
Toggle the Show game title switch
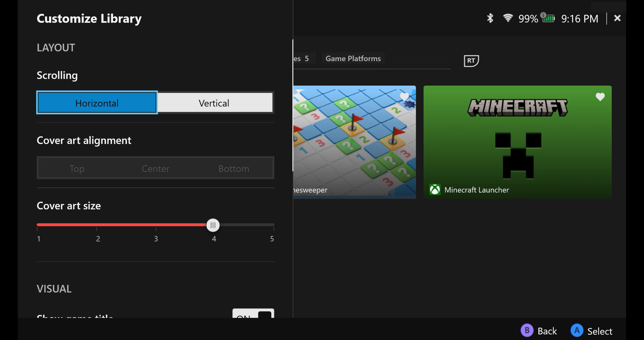coord(253,313)
